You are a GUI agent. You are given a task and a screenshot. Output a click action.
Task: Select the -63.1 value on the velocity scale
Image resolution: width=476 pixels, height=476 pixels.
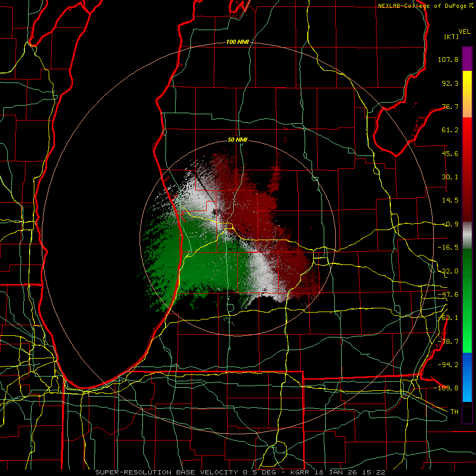pos(448,318)
